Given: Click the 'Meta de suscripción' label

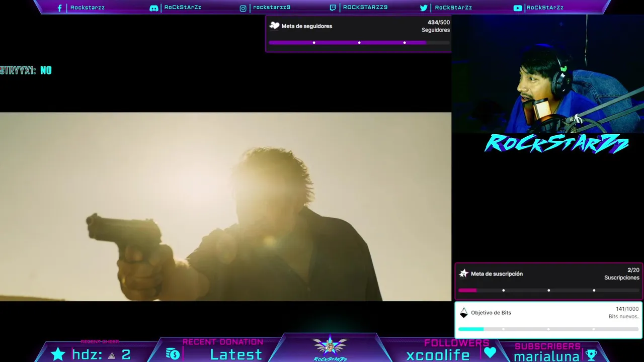Looking at the screenshot, I should pos(497,274).
